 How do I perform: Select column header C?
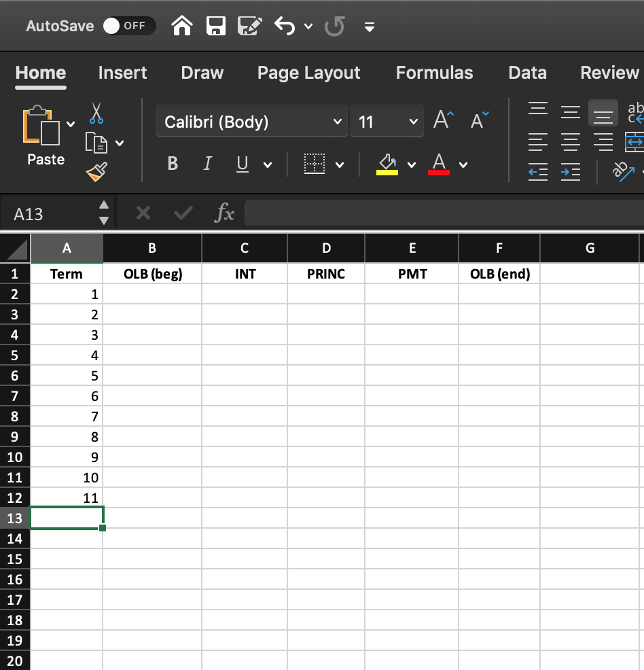245,248
